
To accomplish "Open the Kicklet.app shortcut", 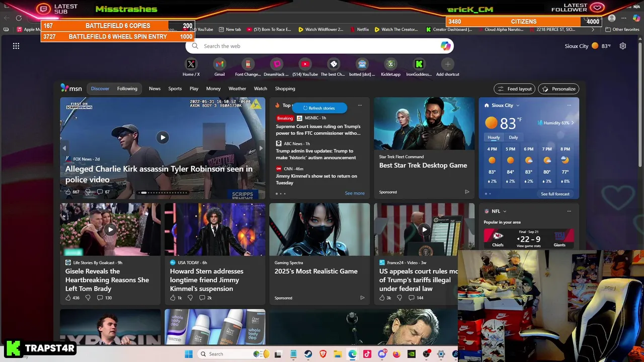I will pyautogui.click(x=390, y=64).
